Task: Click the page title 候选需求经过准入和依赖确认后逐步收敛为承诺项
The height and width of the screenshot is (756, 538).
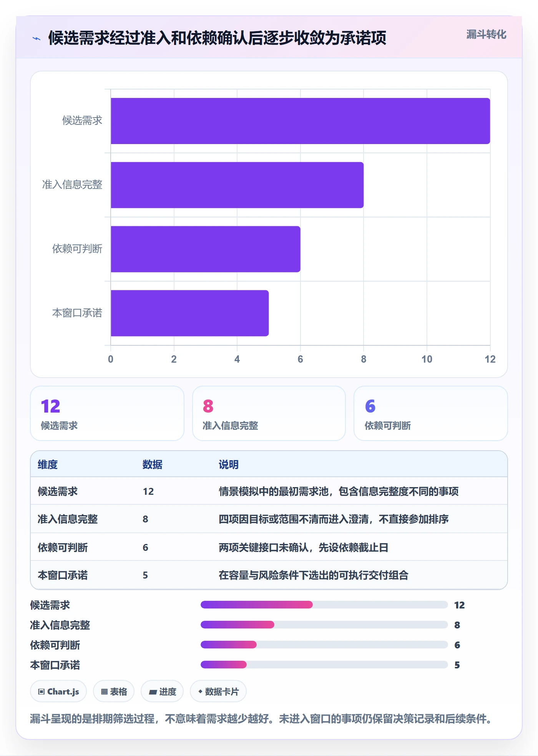Action: [x=217, y=38]
